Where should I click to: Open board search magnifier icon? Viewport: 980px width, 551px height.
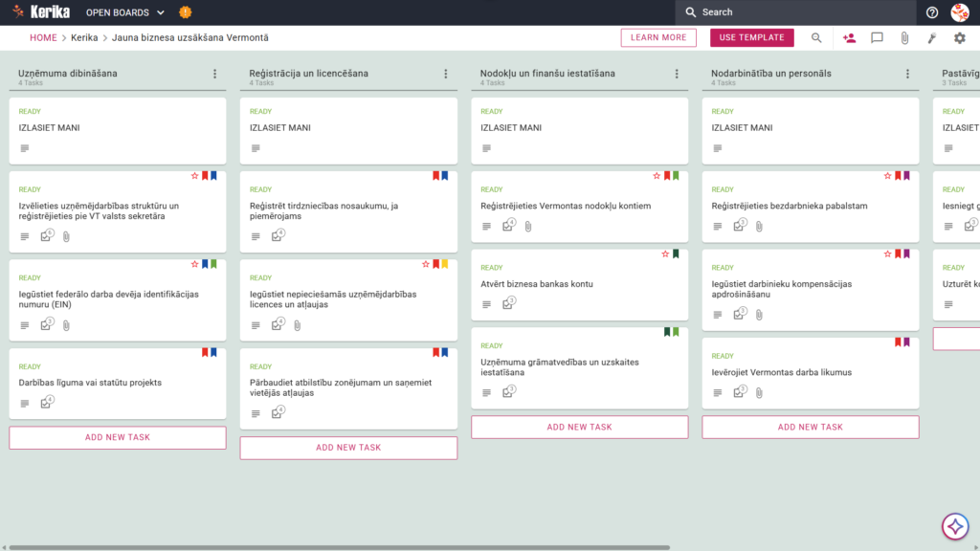(x=816, y=38)
